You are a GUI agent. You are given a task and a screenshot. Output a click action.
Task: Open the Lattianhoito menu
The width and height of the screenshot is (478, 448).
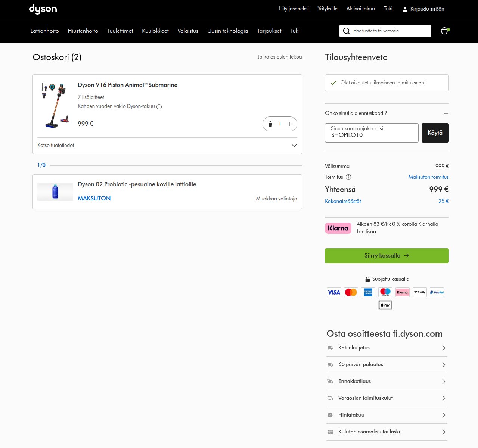click(45, 31)
